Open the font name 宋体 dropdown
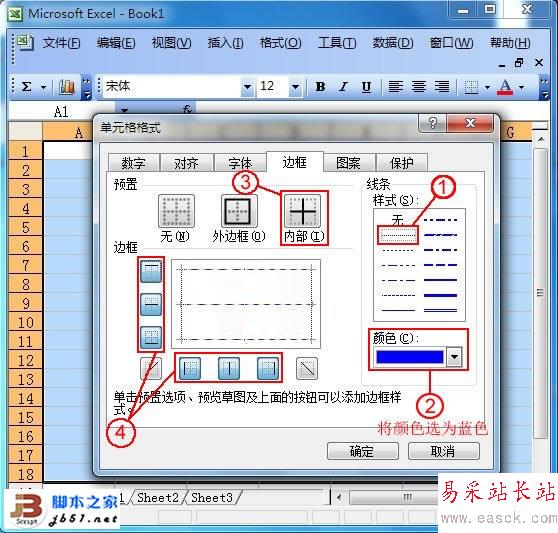Image resolution: width=558 pixels, height=533 pixels. (x=247, y=86)
